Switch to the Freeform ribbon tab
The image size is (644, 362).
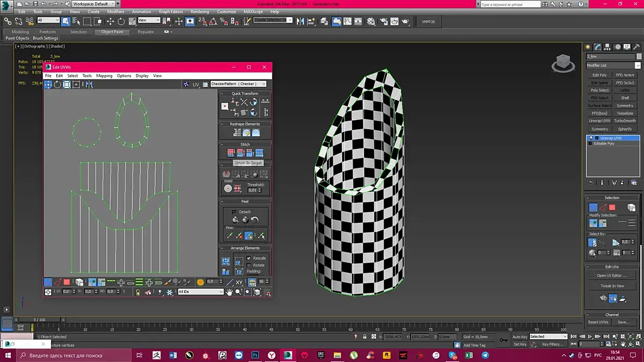pyautogui.click(x=47, y=32)
